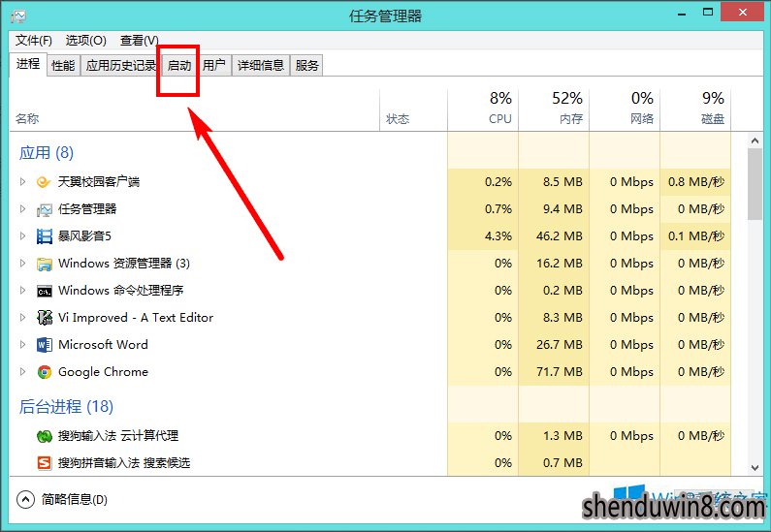Collapse to 简略信息 with the arrow icon
Screen dimensions: 771x532
point(25,500)
